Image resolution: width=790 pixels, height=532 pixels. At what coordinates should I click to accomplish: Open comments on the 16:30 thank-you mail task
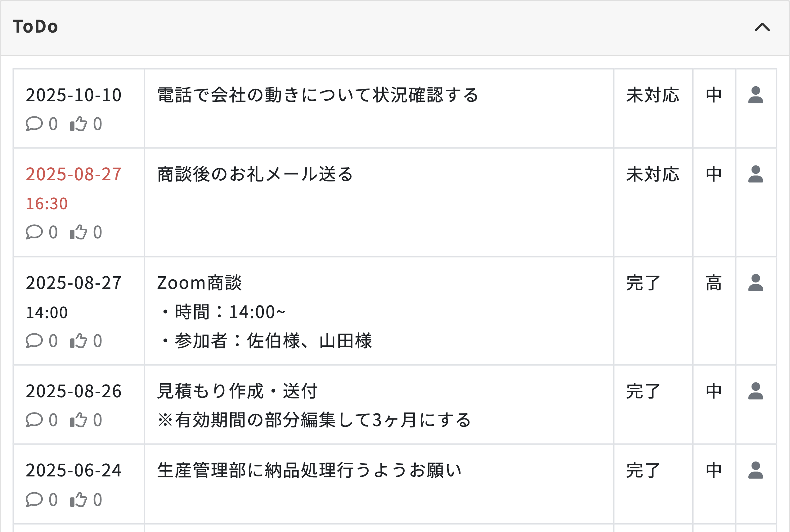34,232
